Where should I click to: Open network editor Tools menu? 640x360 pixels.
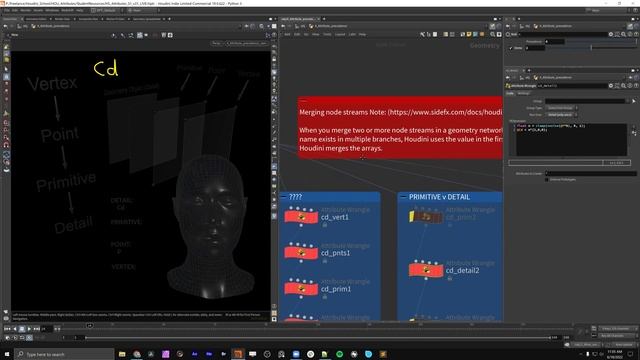click(327, 34)
